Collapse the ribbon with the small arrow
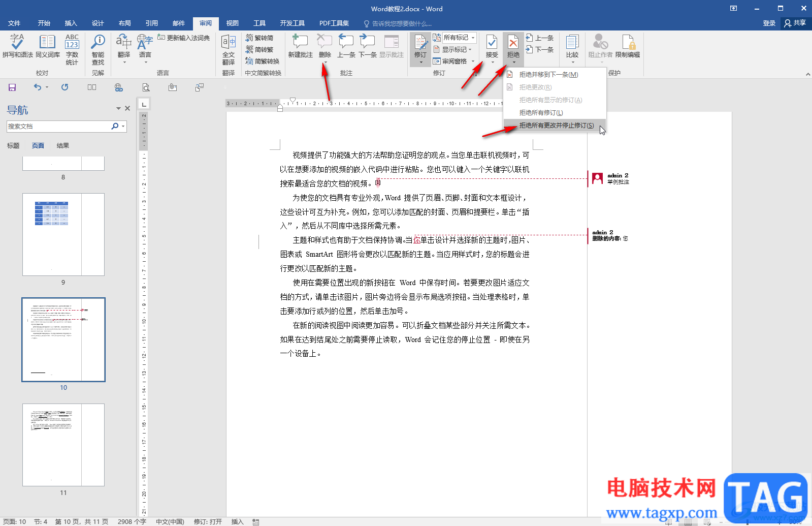This screenshot has height=526, width=812. pyautogui.click(x=807, y=74)
